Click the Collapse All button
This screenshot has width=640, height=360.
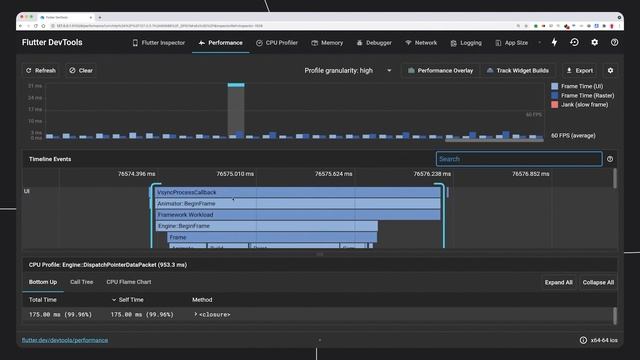click(598, 282)
